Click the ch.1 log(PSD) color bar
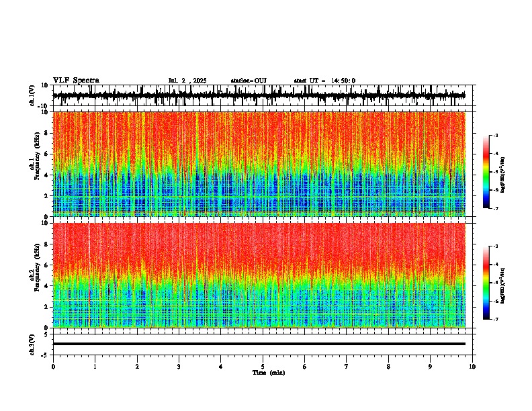The width and height of the screenshot is (532, 411). pyautogui.click(x=486, y=172)
